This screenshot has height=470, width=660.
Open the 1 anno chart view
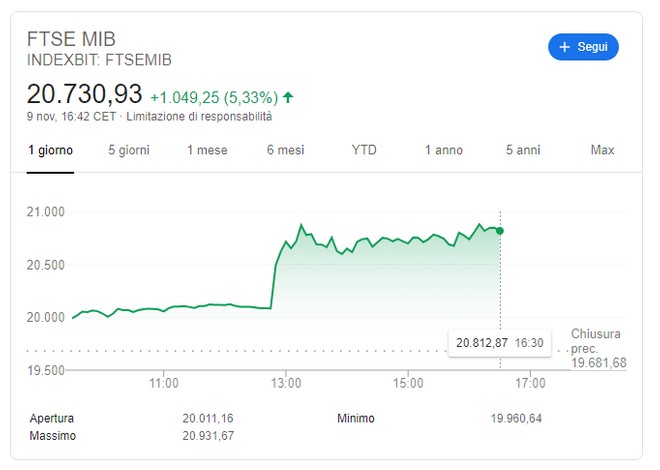[x=444, y=150]
